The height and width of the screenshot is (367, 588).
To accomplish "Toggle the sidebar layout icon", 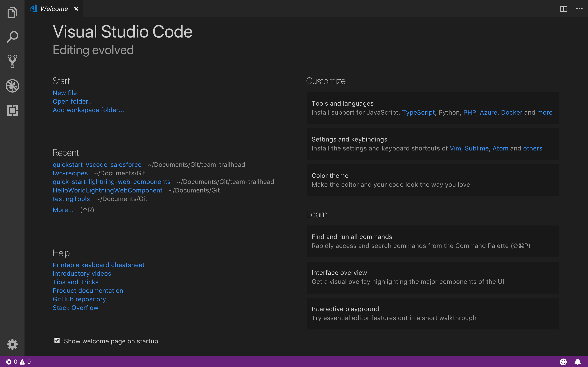I will point(563,8).
